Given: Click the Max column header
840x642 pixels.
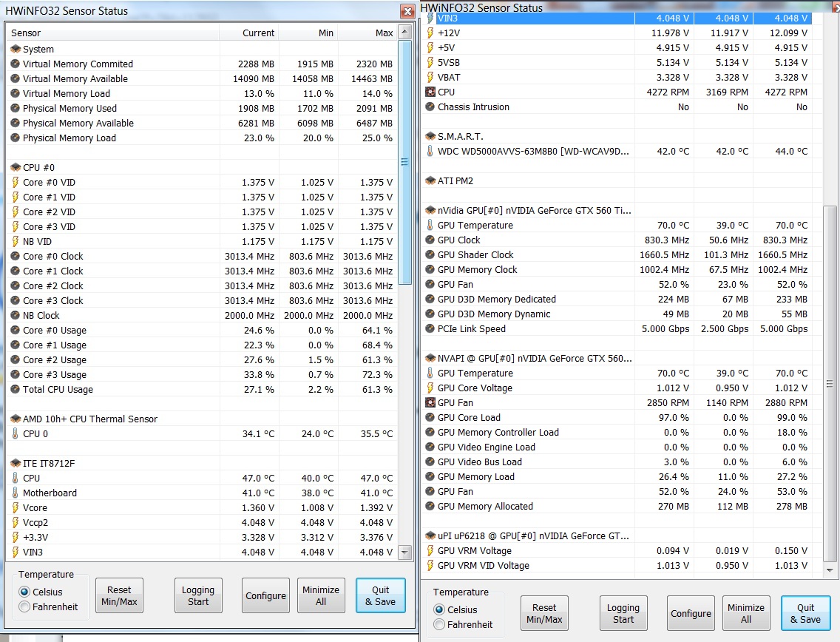Looking at the screenshot, I should [367, 33].
